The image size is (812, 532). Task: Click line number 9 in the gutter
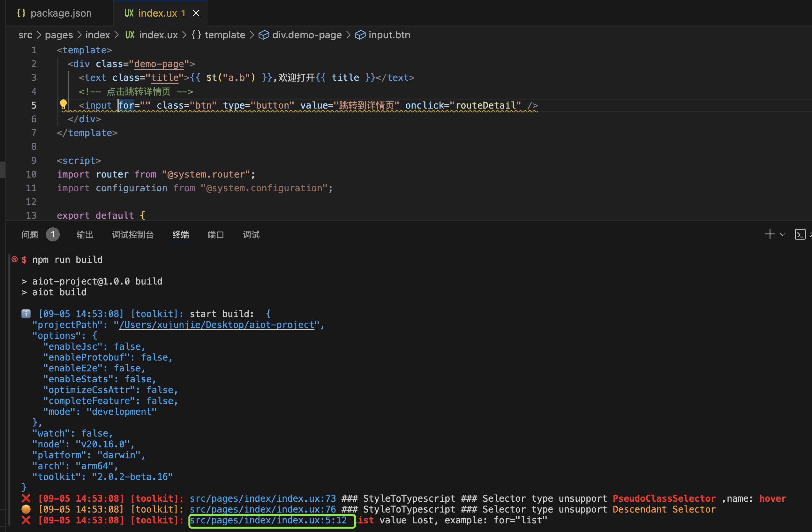(x=34, y=160)
